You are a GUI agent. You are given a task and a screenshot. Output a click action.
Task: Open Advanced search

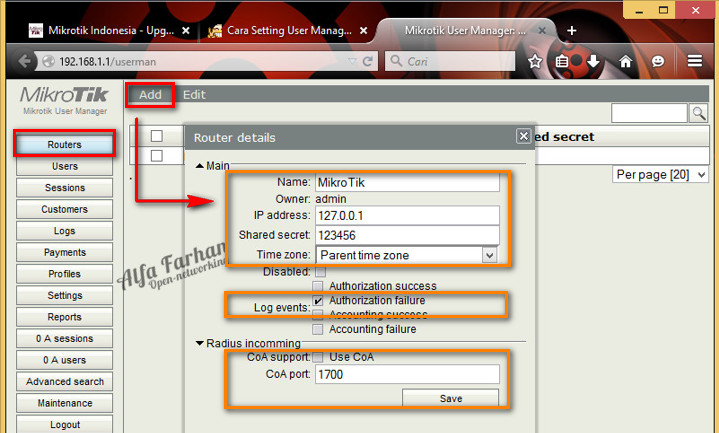(64, 382)
